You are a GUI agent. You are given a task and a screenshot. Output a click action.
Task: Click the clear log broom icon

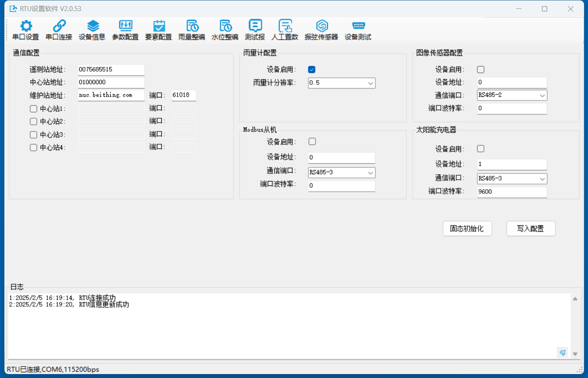(562, 352)
